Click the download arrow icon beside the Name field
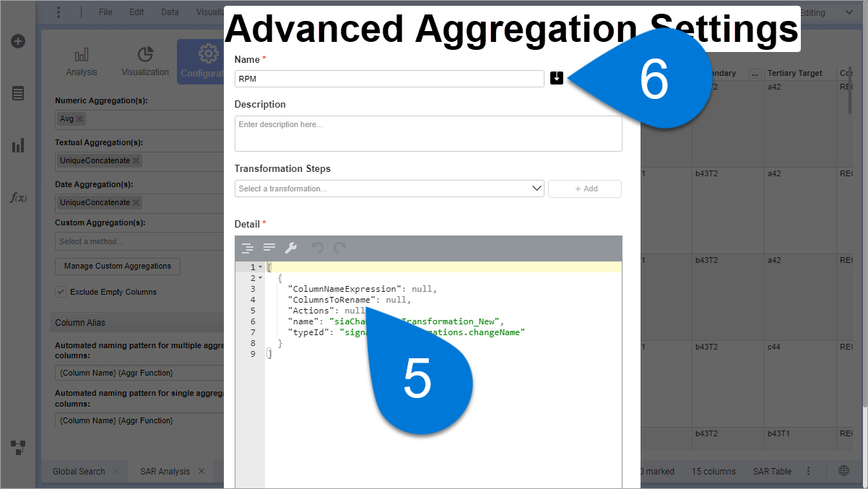 tap(556, 78)
